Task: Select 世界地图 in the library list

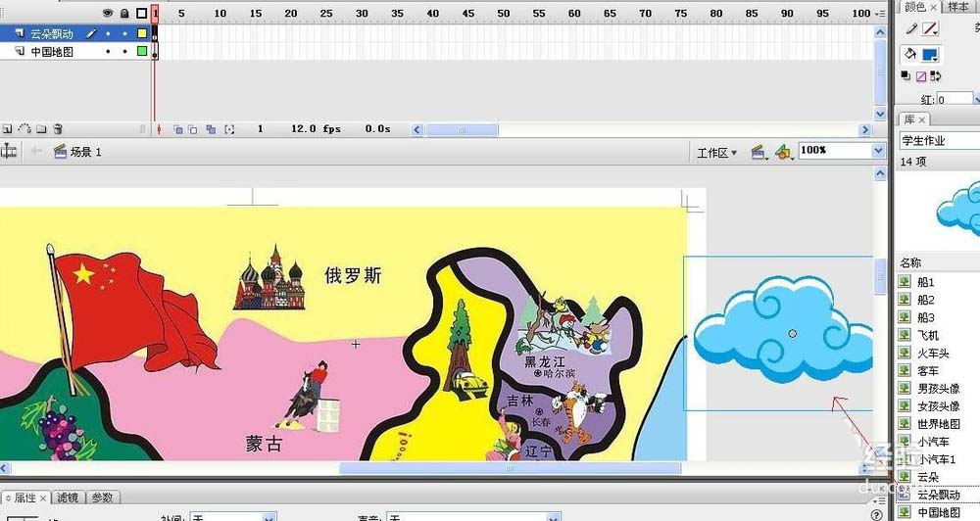Action: pos(938,423)
